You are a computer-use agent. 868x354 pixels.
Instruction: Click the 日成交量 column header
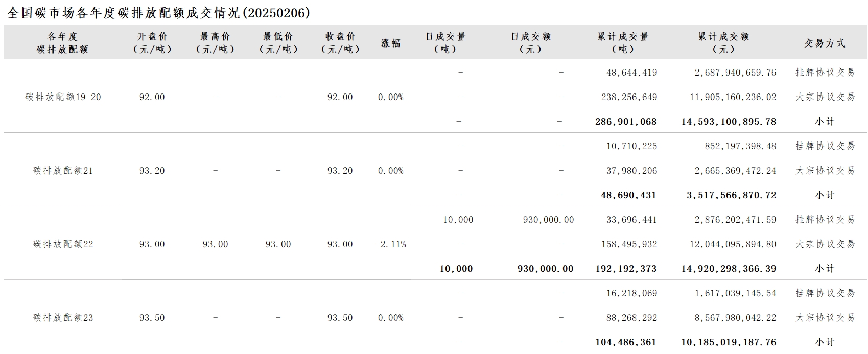coord(445,43)
